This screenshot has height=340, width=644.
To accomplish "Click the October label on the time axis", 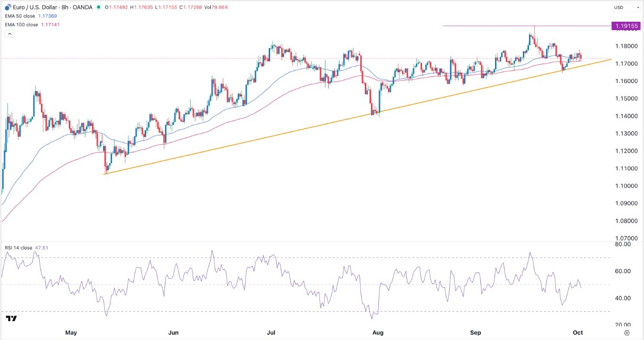I will tap(578, 332).
